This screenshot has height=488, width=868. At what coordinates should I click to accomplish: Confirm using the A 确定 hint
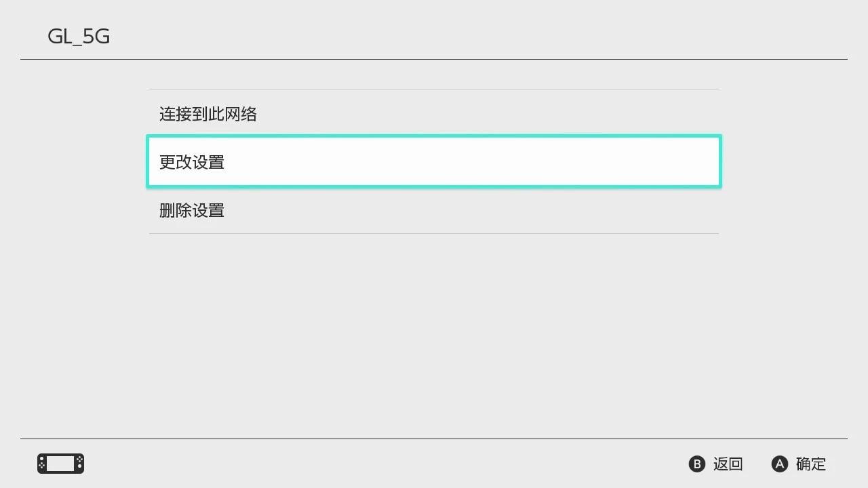798,464
